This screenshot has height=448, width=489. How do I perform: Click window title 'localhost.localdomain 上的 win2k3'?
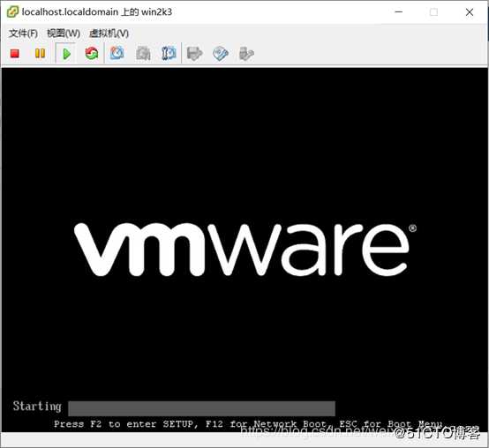pos(97,11)
